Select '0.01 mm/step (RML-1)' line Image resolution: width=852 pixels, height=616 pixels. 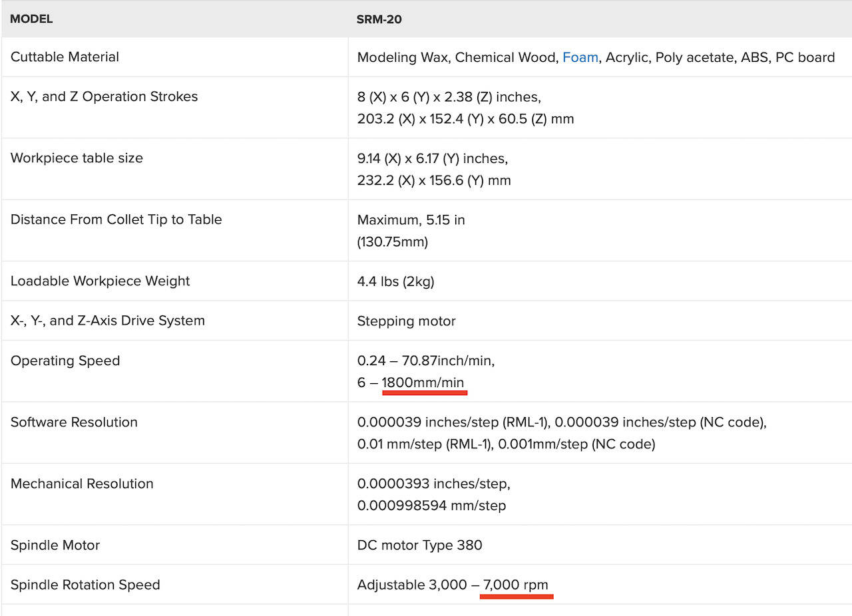click(x=507, y=444)
